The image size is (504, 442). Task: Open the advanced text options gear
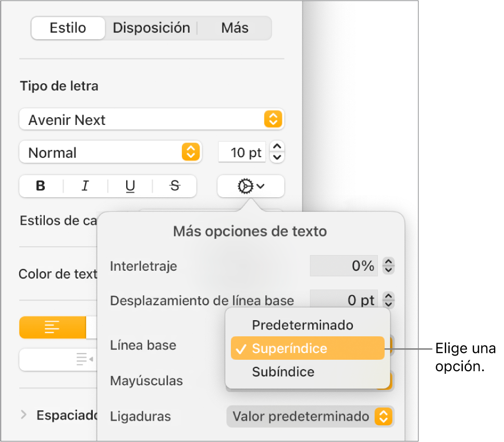(x=251, y=186)
